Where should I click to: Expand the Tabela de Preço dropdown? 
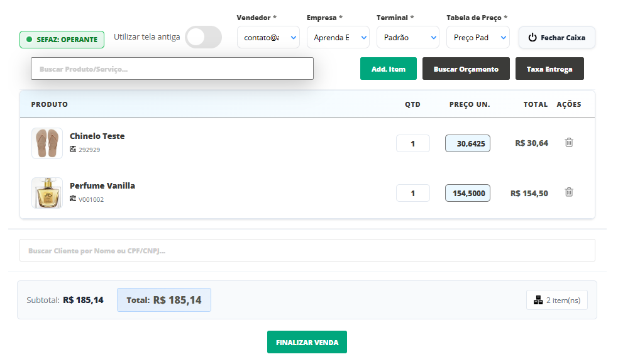[478, 38]
